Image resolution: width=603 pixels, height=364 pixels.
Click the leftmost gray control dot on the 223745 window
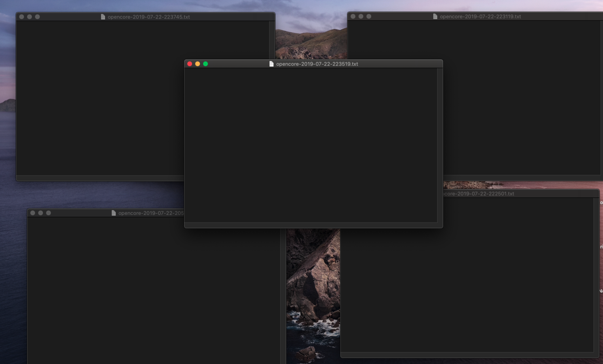click(22, 17)
